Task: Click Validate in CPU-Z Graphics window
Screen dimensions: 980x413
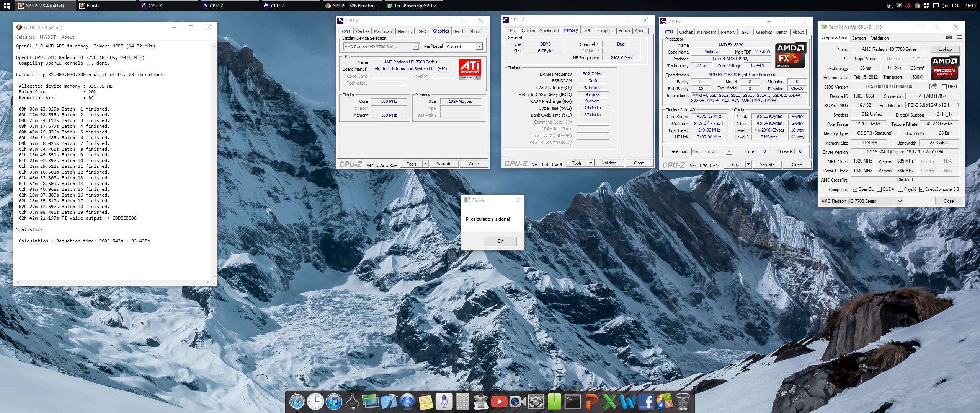Action: 444,164
